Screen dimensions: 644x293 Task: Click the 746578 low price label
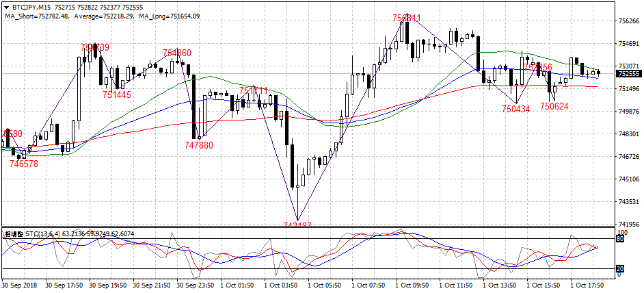[24, 164]
